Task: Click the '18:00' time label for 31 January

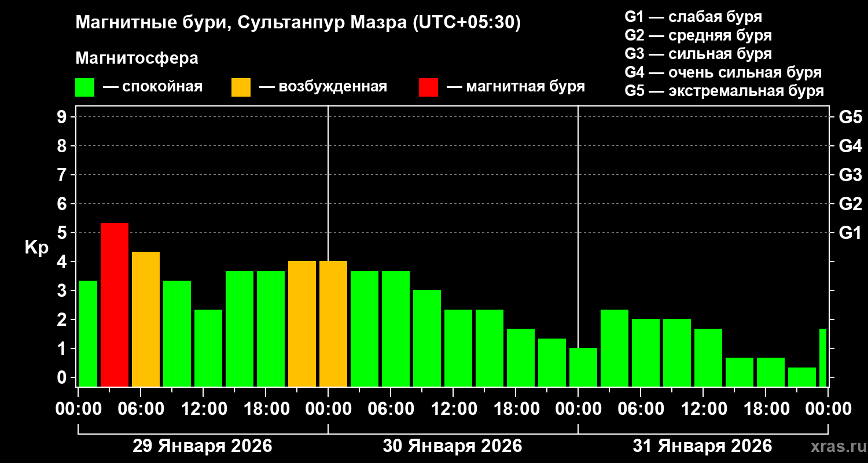Action: tap(766, 409)
